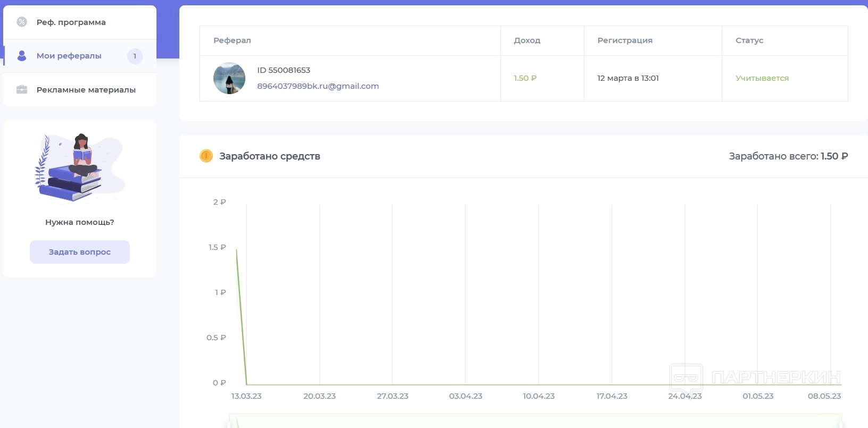The height and width of the screenshot is (428, 868).
Task: Click the Учитывается status text
Action: pos(762,78)
